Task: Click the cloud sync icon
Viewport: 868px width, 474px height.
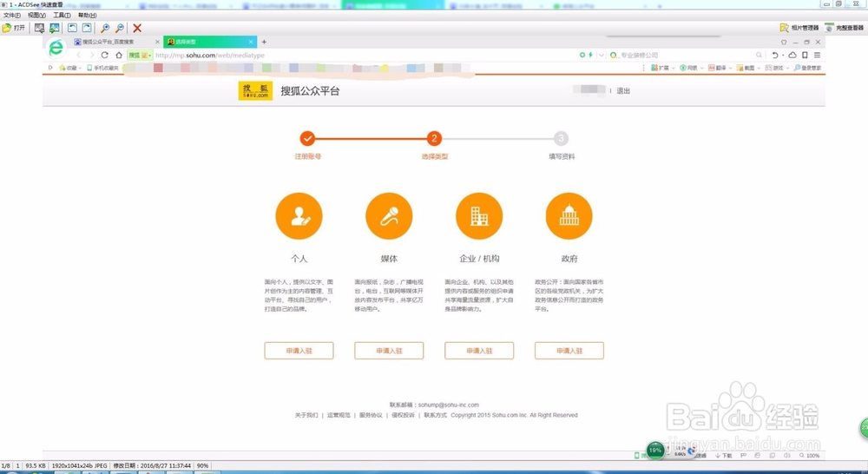Action: pyautogui.click(x=792, y=55)
